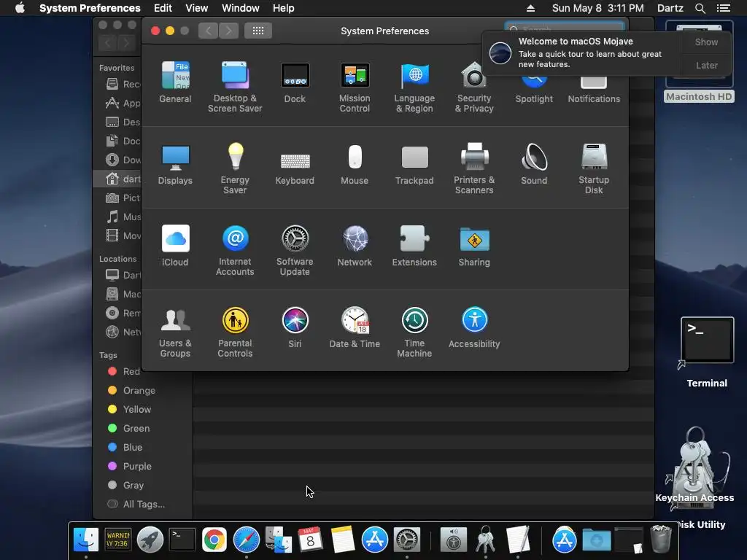Open Startup Disk preferences
747x560 pixels.
coord(594,168)
